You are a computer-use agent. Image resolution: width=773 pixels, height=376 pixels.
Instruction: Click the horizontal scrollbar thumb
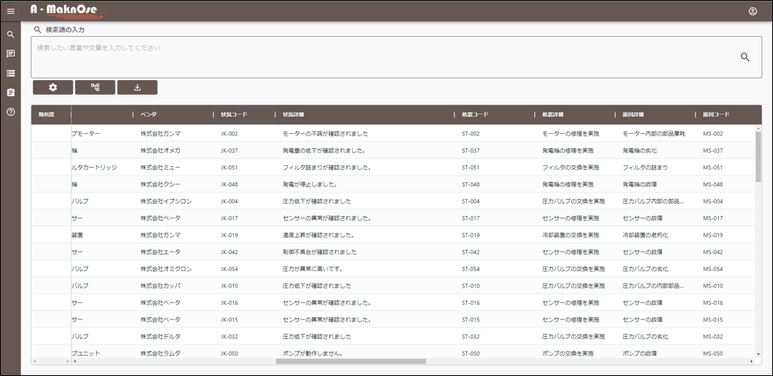(351, 361)
